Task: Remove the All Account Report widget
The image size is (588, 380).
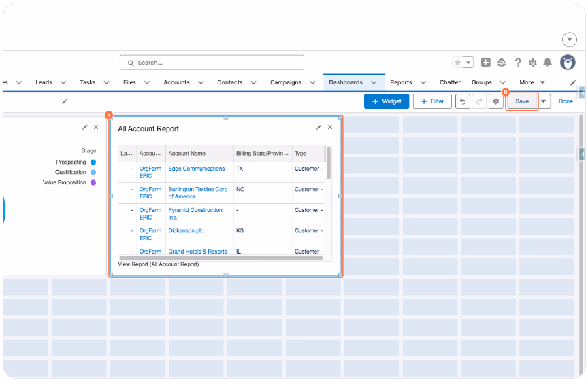Action: pyautogui.click(x=330, y=127)
